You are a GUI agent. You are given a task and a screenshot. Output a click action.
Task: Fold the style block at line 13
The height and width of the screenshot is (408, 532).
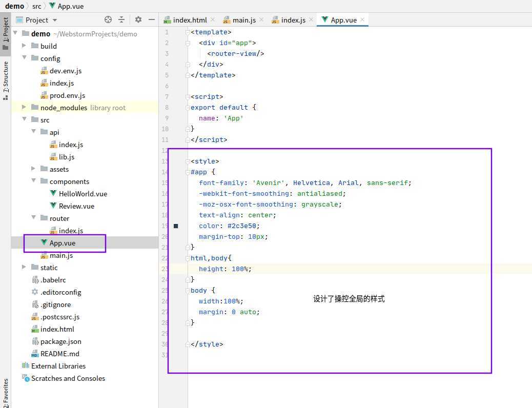point(188,161)
